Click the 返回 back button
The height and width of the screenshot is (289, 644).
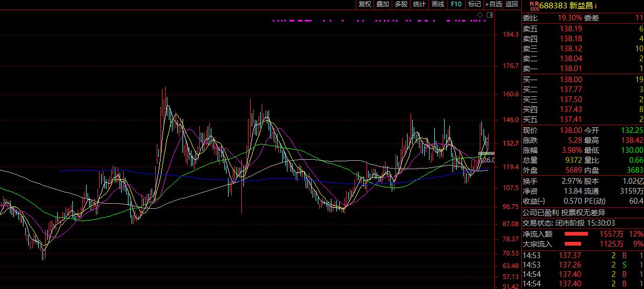tap(511, 4)
